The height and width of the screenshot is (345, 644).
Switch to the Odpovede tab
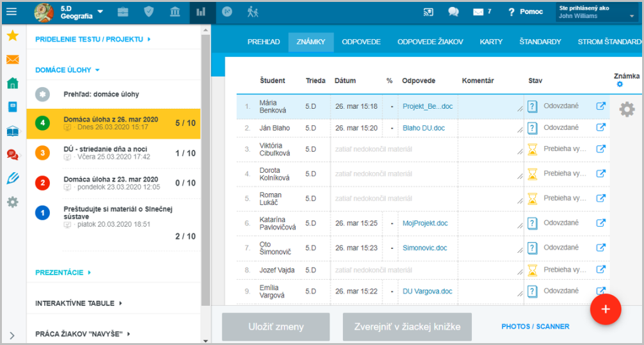(x=362, y=42)
